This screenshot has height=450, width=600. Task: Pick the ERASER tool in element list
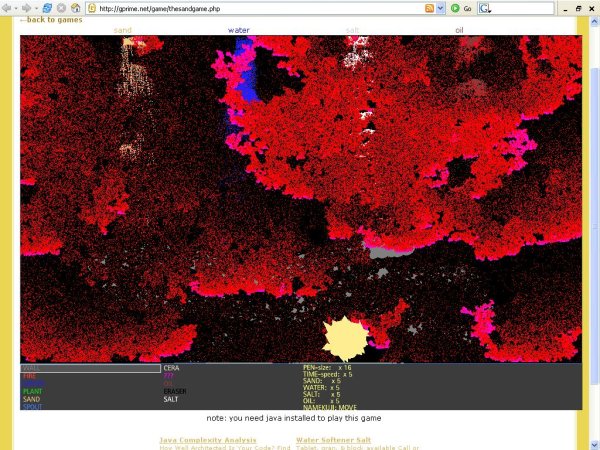click(176, 391)
